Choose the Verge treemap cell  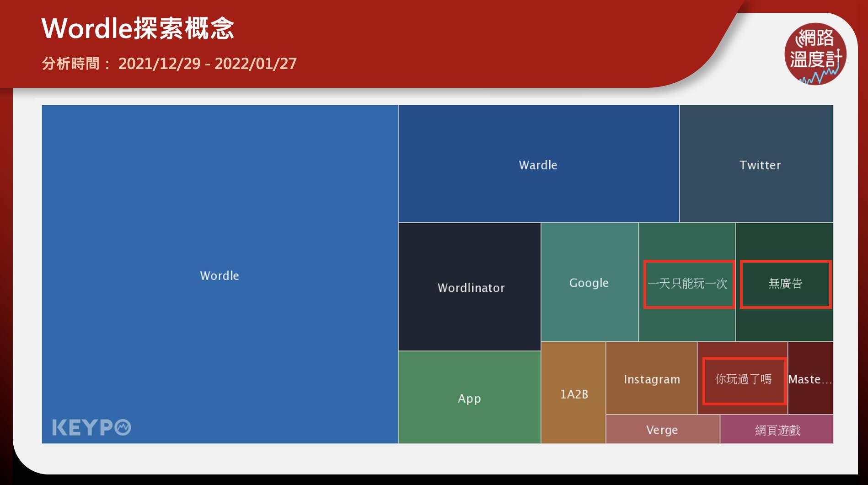[x=663, y=429]
